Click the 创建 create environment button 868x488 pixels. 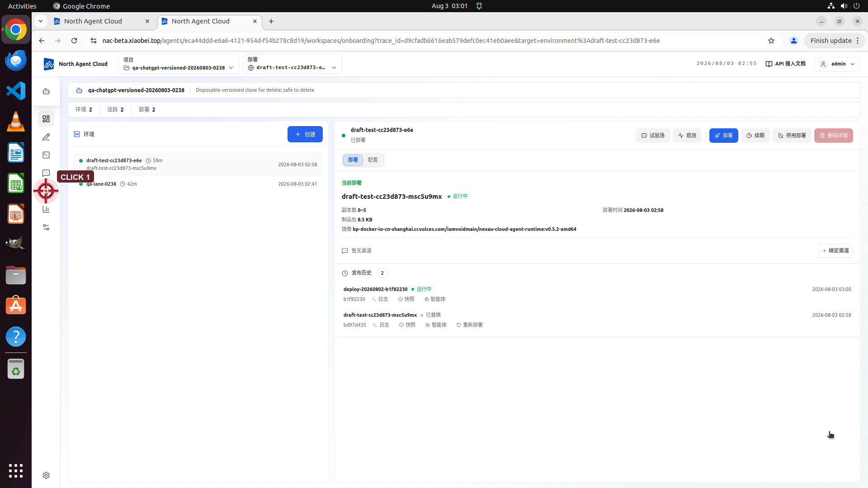pos(305,134)
